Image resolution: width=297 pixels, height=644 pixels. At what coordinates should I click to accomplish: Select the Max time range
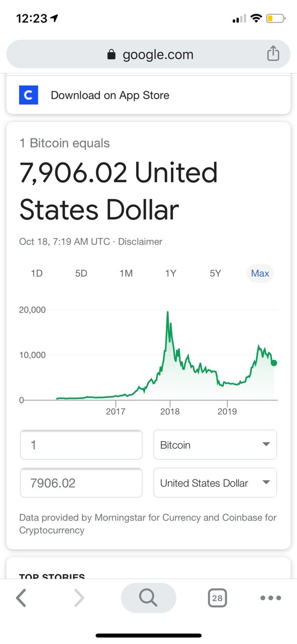click(x=260, y=273)
